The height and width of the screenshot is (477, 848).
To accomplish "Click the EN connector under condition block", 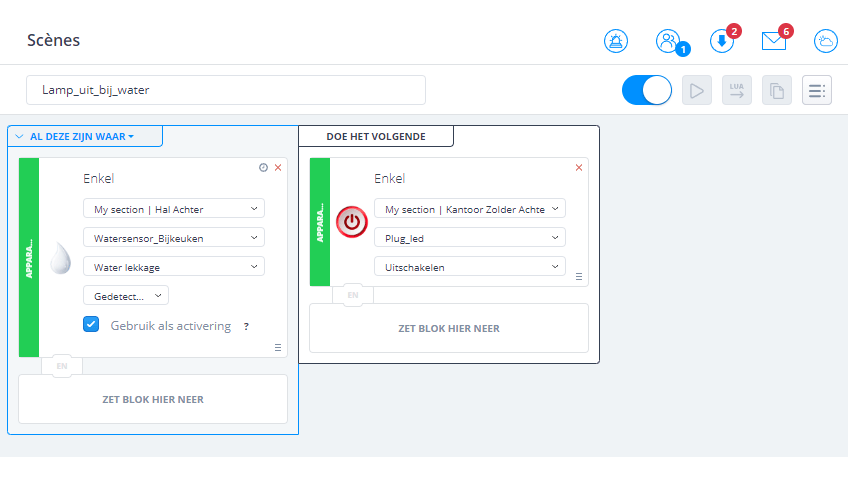I will 62,366.
